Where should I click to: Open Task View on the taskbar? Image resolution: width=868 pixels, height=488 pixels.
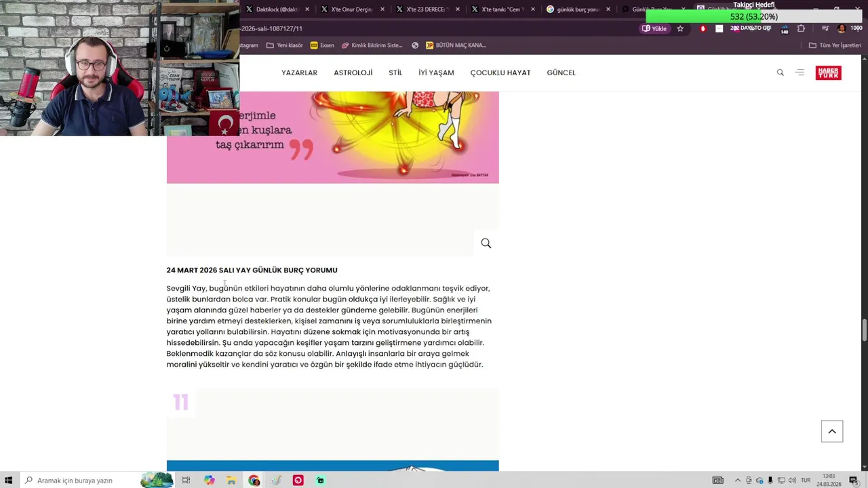point(186,480)
